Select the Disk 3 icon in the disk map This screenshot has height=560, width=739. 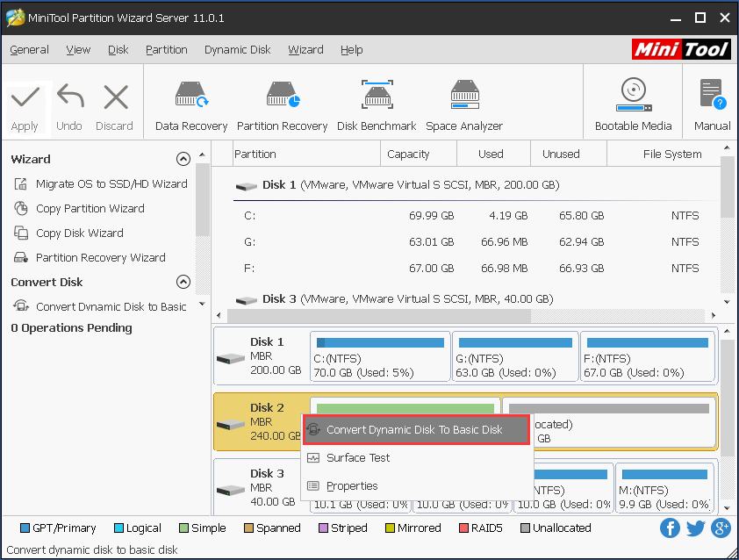click(231, 491)
